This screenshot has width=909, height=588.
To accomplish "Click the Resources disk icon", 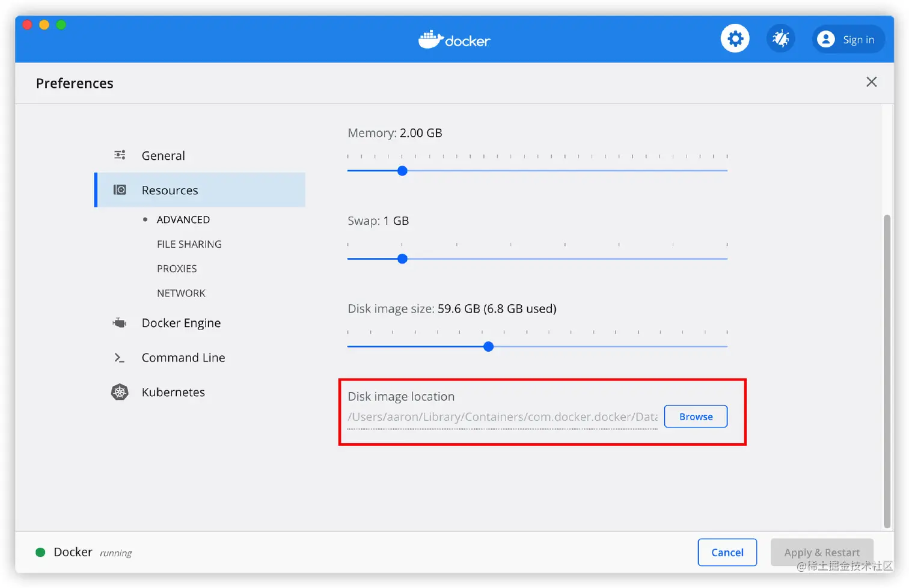I will (120, 190).
